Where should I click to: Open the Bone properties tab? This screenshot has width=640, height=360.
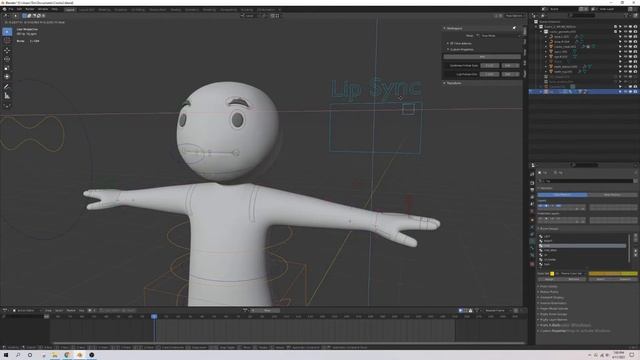pyautogui.click(x=532, y=249)
